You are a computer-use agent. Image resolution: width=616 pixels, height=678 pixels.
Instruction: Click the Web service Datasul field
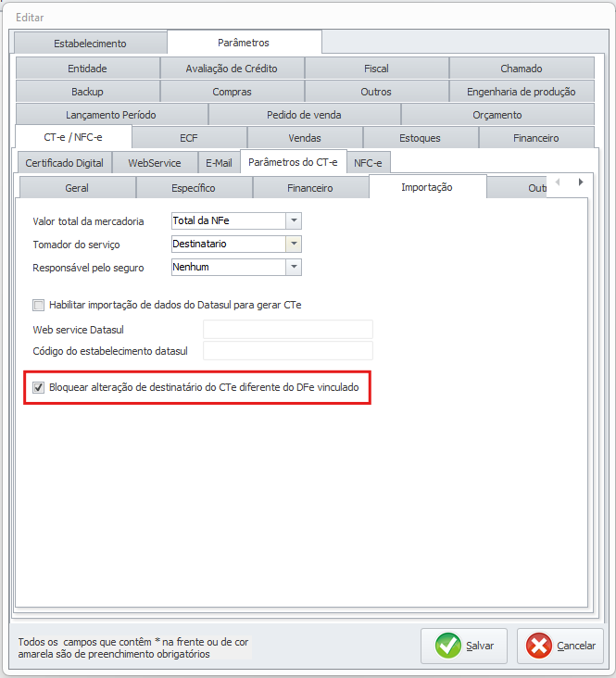click(x=287, y=330)
